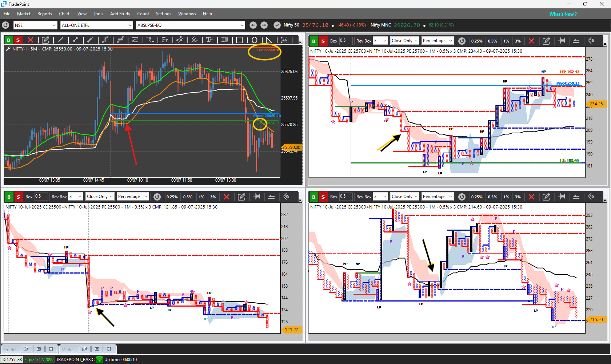Set 1% box size on 25700 chart
Image resolution: width=611 pixels, height=364 pixels.
506,41
